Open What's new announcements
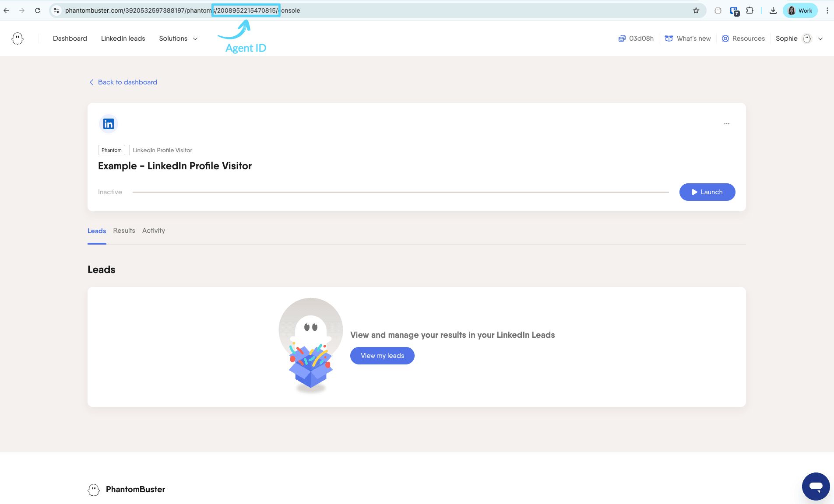Image resolution: width=834 pixels, height=504 pixels. (688, 38)
